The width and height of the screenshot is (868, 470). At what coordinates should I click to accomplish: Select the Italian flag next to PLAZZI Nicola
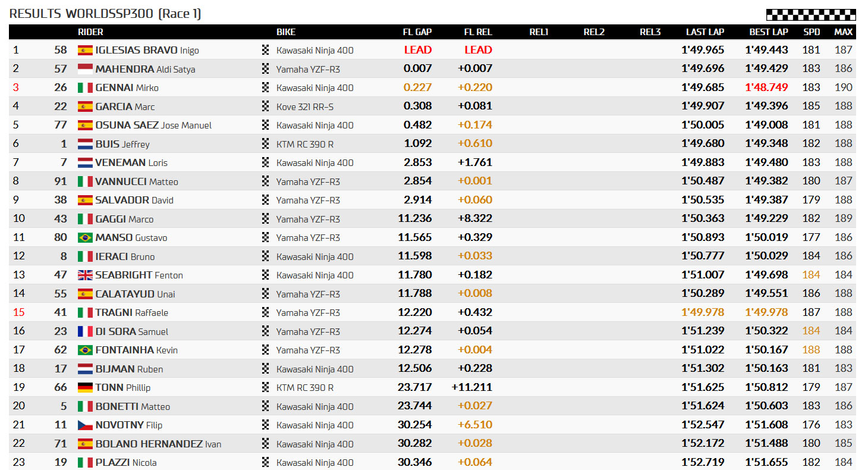(85, 462)
